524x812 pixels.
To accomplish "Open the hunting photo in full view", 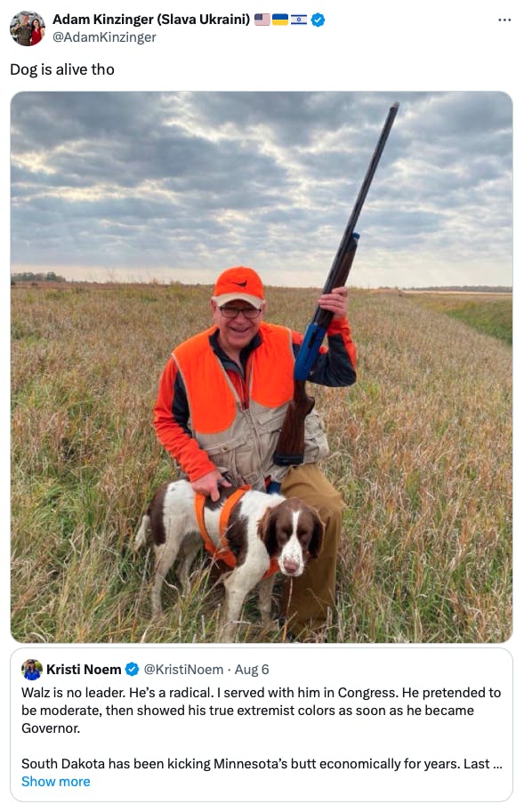I will (x=262, y=367).
